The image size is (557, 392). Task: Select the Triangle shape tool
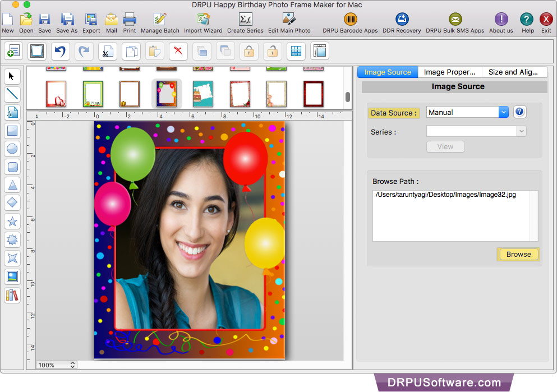[12, 185]
